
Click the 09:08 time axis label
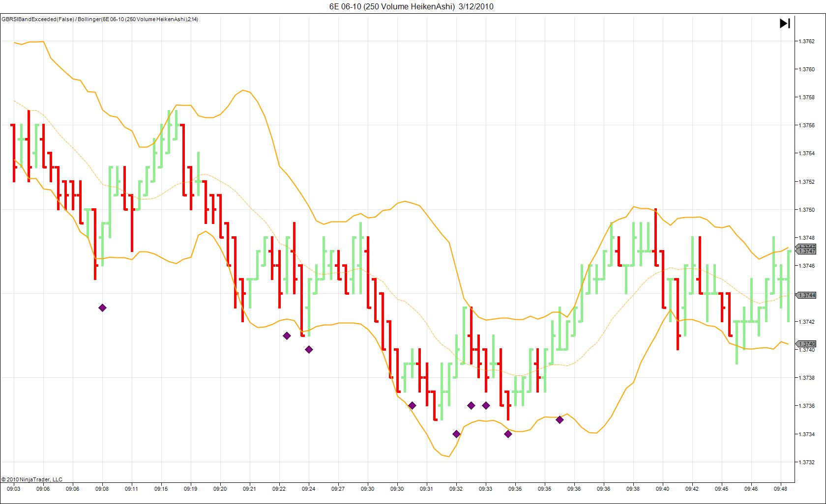pos(102,489)
